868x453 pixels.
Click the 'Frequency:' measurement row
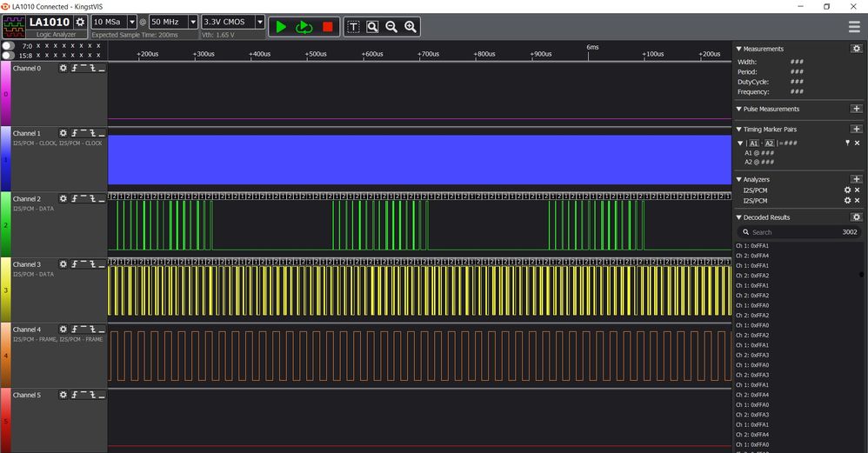(x=770, y=92)
